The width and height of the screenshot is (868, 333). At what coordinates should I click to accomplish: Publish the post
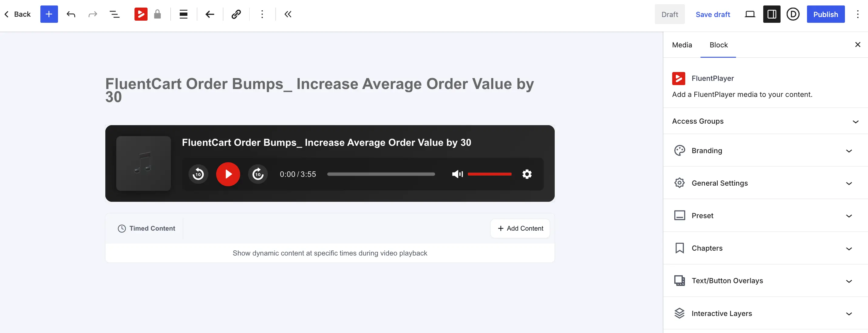(825, 14)
